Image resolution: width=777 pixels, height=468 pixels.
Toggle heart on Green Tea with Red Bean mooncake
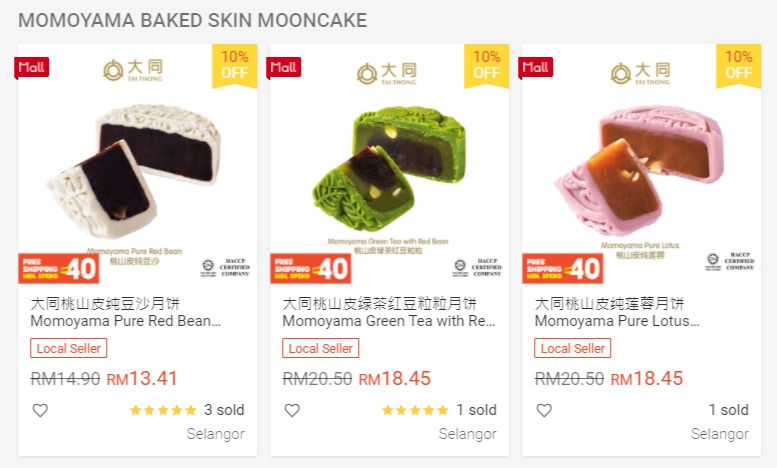[292, 410]
